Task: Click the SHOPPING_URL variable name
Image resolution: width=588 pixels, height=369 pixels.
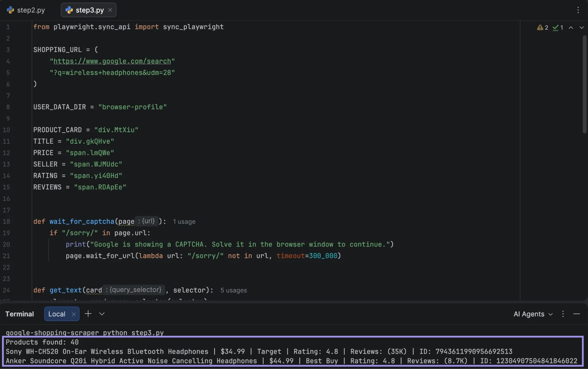Action: coord(57,50)
